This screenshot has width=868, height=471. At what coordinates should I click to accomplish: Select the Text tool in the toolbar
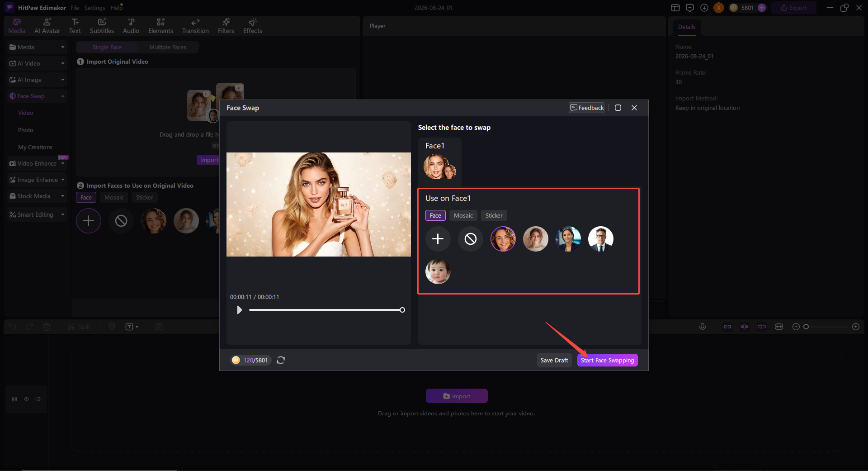[75, 26]
